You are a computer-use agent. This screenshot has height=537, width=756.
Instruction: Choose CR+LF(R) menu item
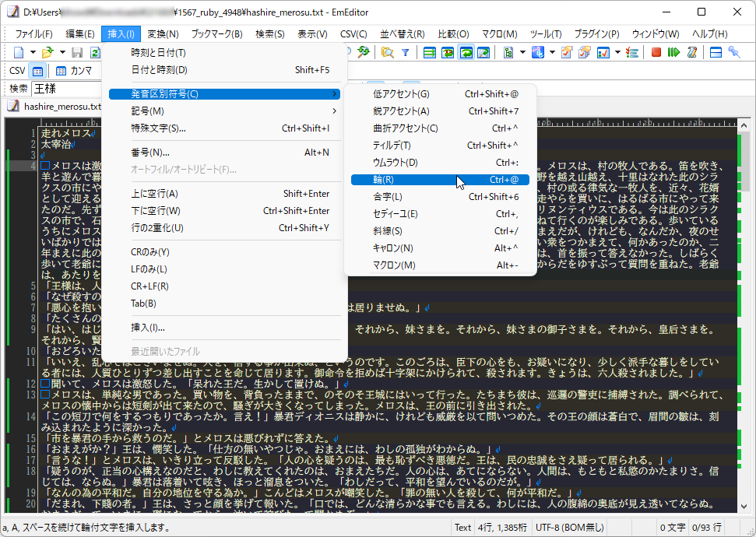225,286
